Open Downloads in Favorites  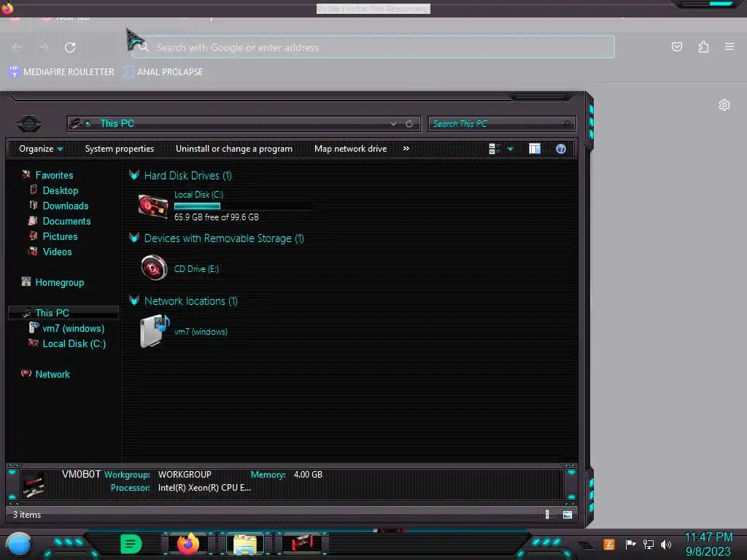[x=65, y=206]
